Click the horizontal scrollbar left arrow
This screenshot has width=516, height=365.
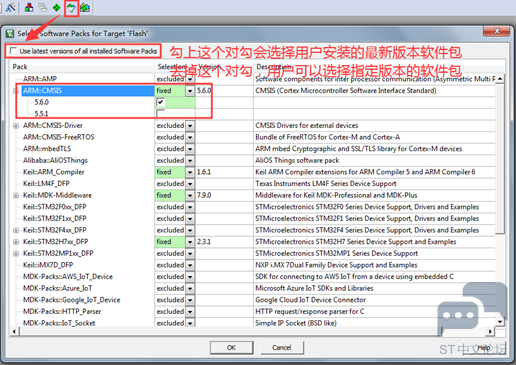14,331
